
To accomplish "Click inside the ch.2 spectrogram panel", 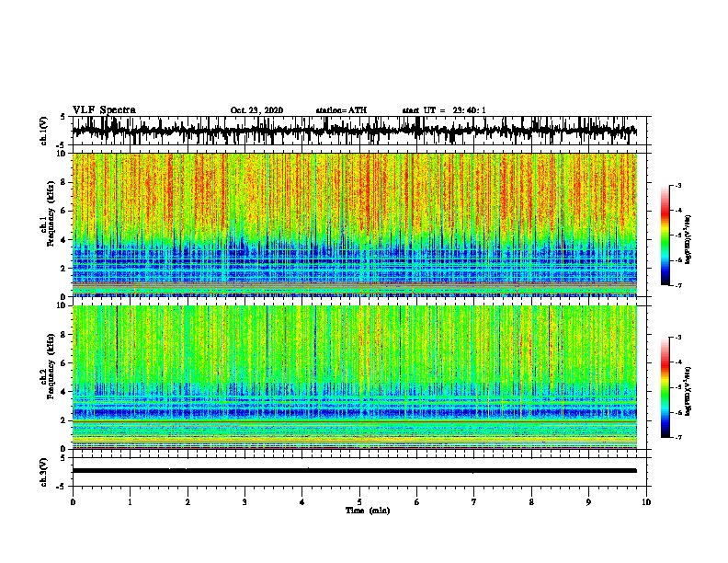I will 354,377.
